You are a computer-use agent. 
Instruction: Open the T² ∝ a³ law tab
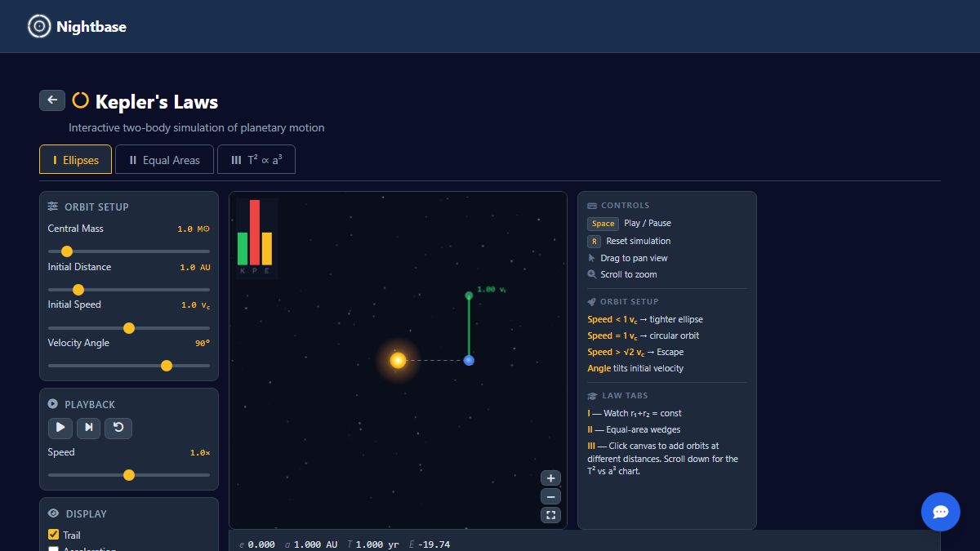coord(256,159)
